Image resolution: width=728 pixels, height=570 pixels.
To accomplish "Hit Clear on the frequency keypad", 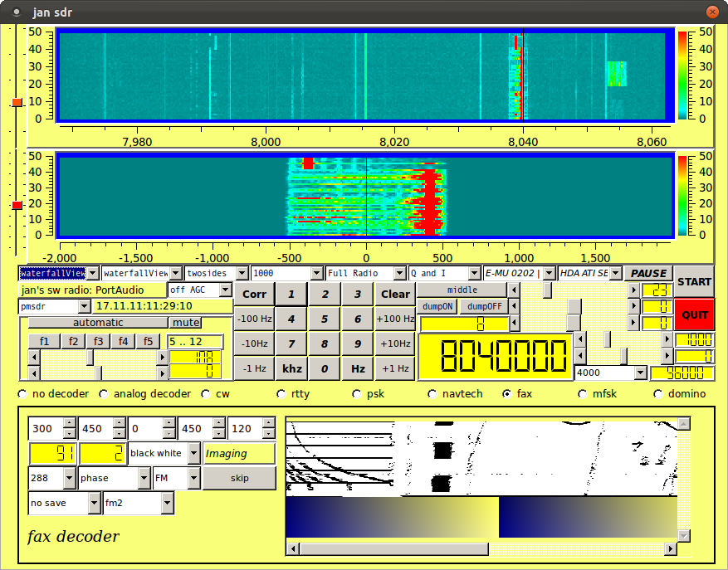I will 395,294.
